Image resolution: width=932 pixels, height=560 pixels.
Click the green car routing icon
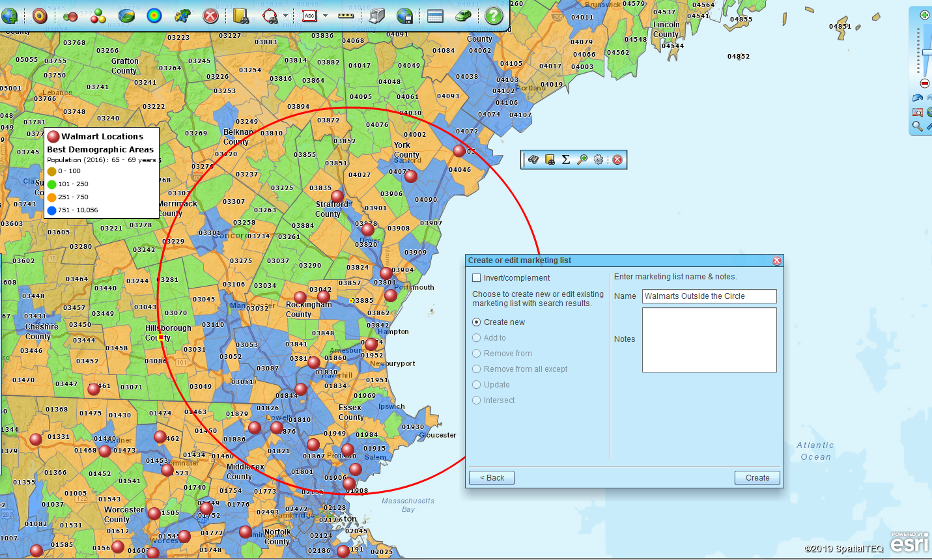pos(463,15)
